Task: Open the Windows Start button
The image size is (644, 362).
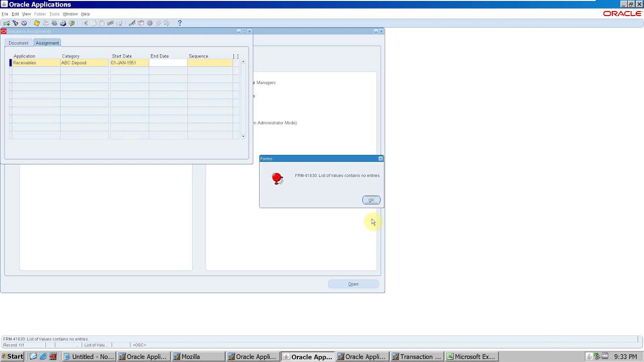Action: click(x=12, y=356)
